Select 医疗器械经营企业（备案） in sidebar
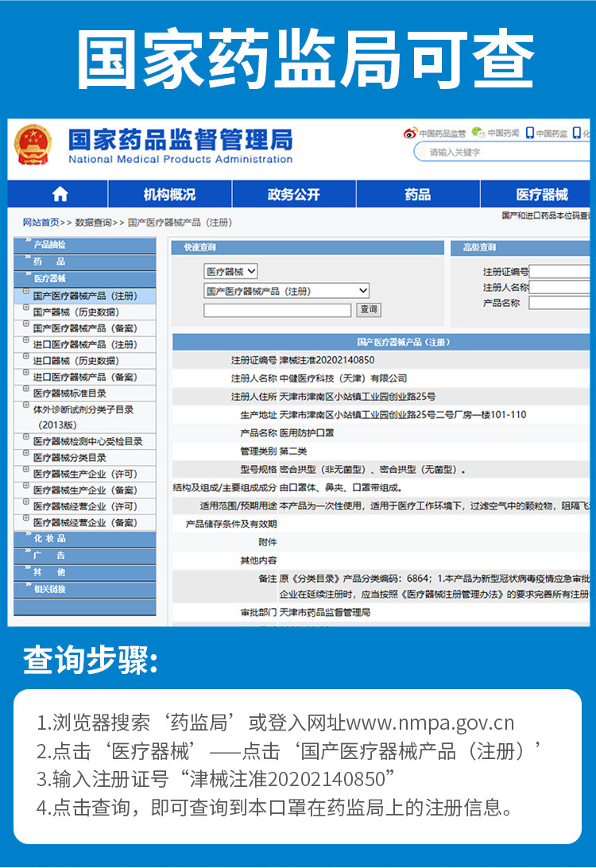596x868 pixels. click(85, 522)
